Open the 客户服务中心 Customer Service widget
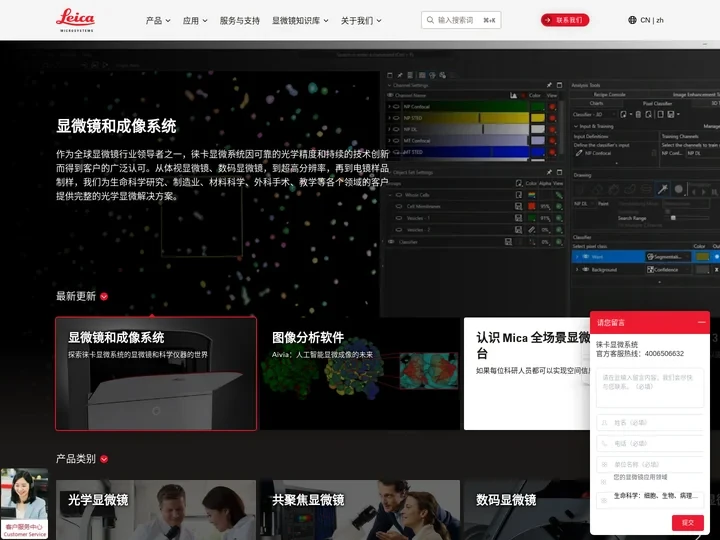720x540 pixels. click(25, 503)
